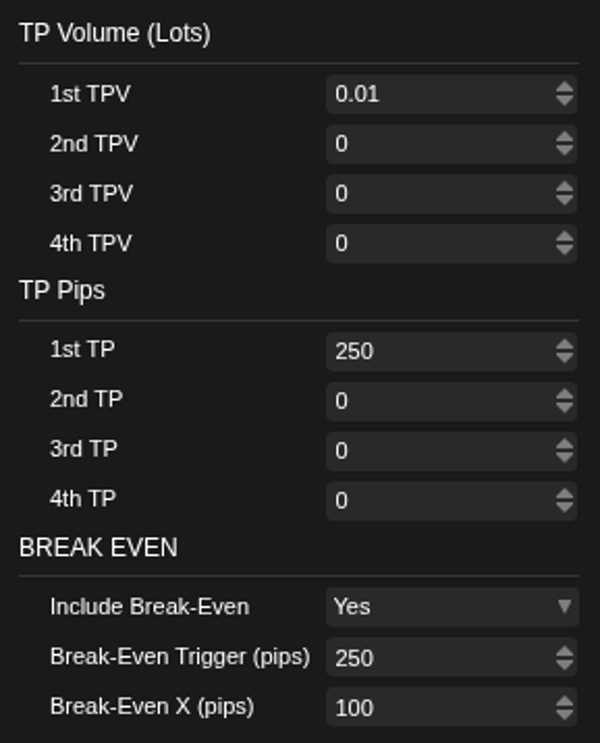The width and height of the screenshot is (600, 743).
Task: Click the 3rd TP up arrow
Action: coord(565,443)
